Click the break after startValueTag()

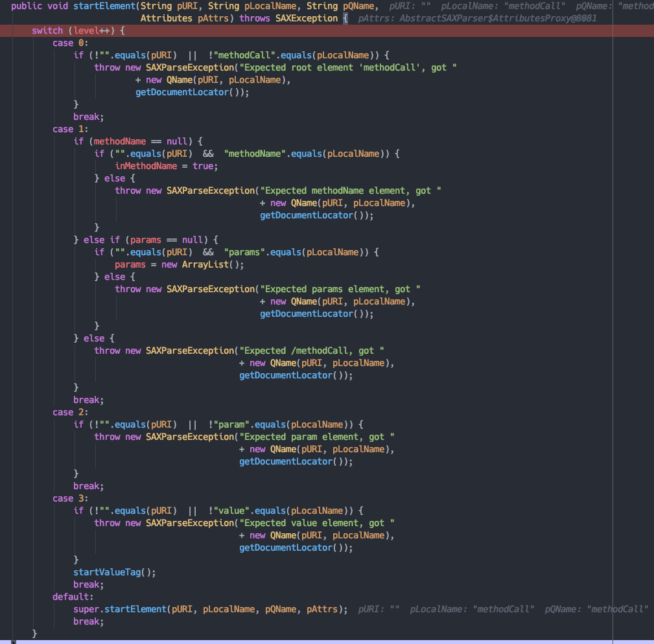tap(88, 585)
